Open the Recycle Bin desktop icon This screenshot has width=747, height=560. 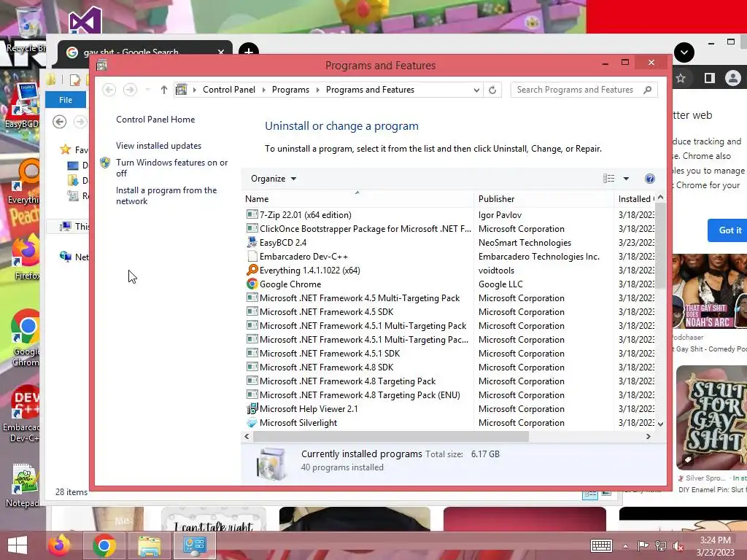click(x=27, y=29)
